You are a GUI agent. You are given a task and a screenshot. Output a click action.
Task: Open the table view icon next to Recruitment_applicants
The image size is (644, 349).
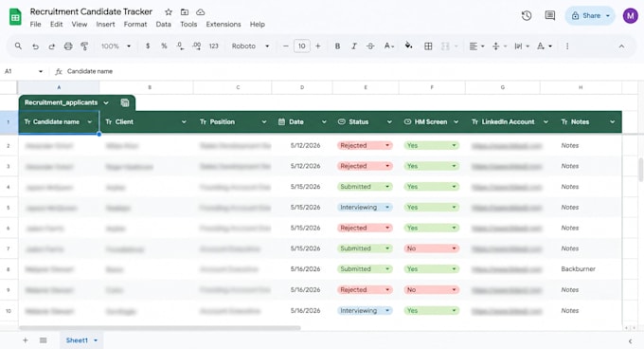(125, 102)
